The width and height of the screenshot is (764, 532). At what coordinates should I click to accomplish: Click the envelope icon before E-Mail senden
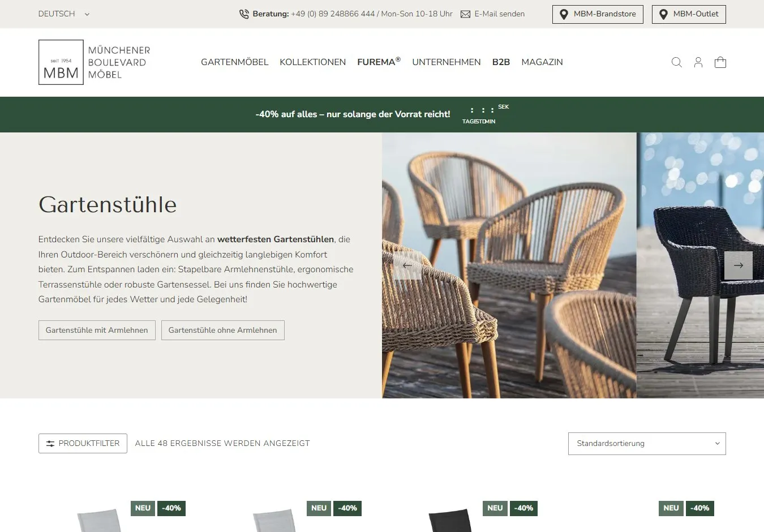pyautogui.click(x=465, y=14)
